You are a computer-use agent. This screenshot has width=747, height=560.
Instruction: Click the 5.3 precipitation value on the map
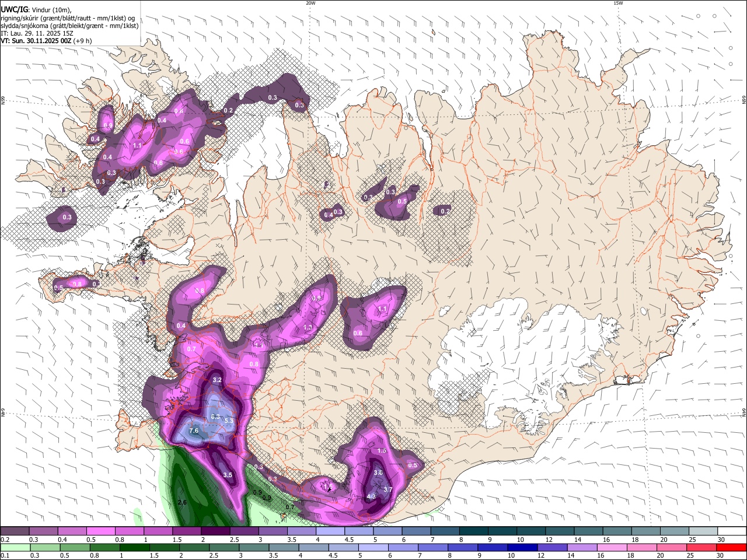click(x=229, y=421)
